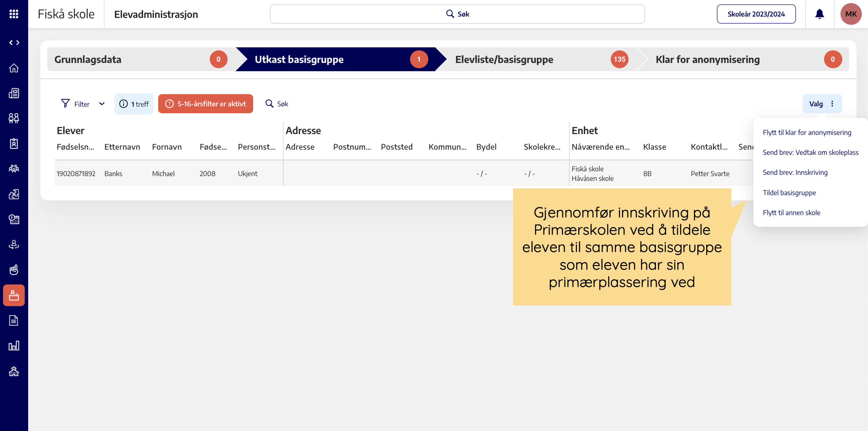Viewport: 868px width, 431px height.
Task: Click the Kontaktl... column header
Action: click(x=709, y=147)
